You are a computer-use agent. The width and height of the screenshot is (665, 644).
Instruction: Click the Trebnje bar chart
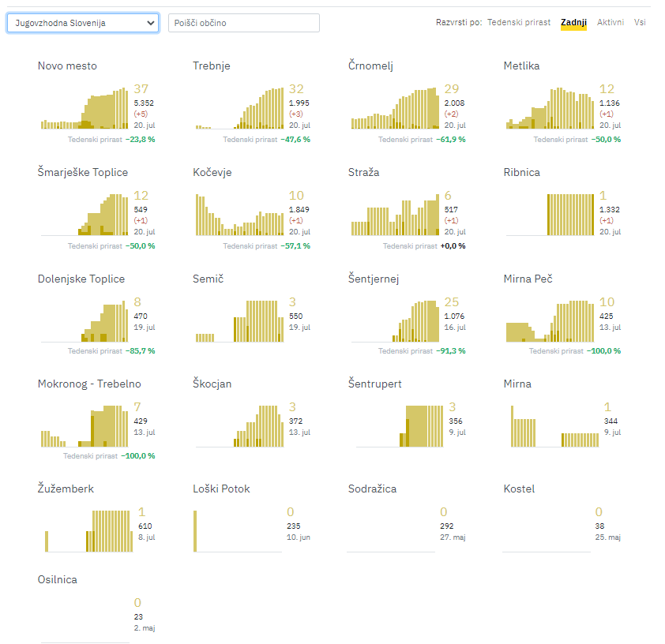[x=239, y=108]
